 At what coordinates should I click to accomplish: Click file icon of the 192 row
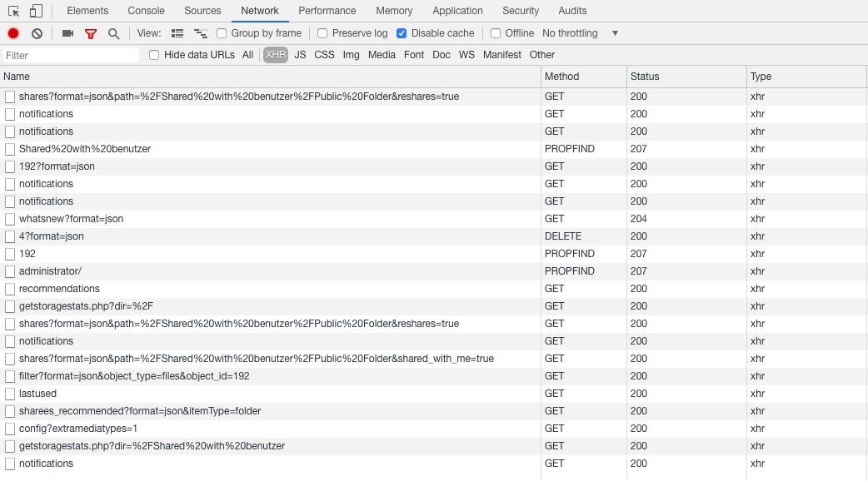10,255
